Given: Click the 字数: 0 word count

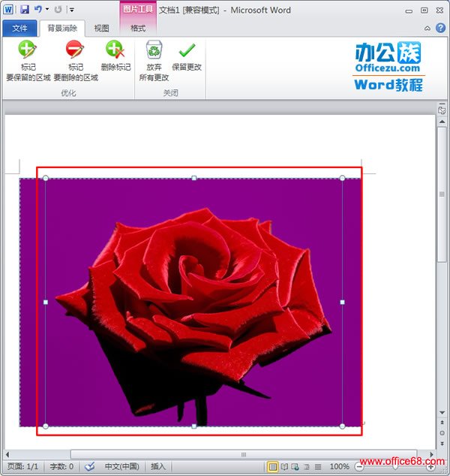Looking at the screenshot, I should (61, 466).
